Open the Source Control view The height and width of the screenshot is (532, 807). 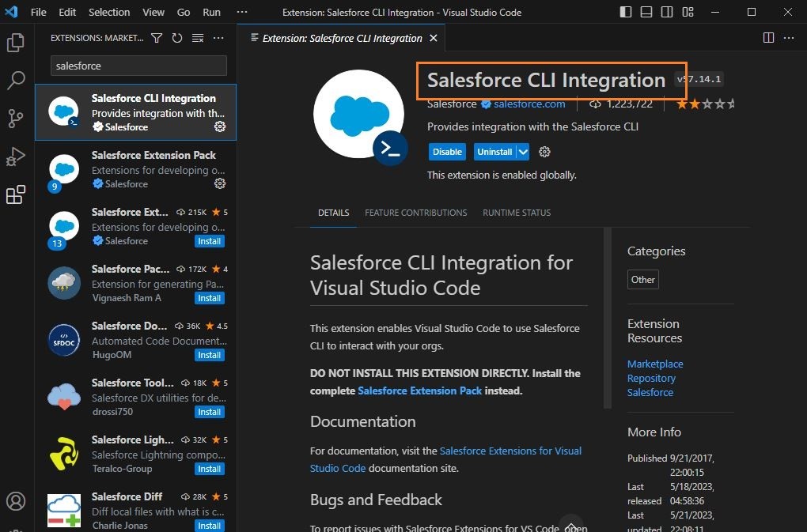[x=16, y=119]
